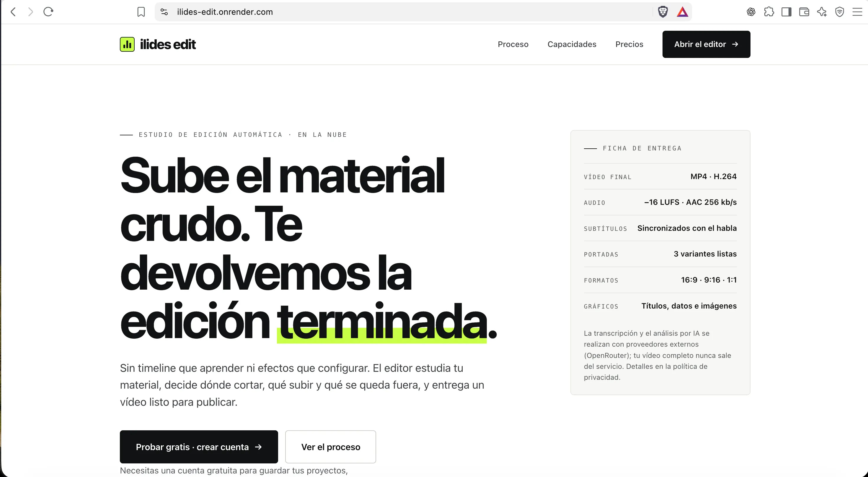Go to the Precios nav item
Image resolution: width=868 pixels, height=477 pixels.
click(629, 44)
